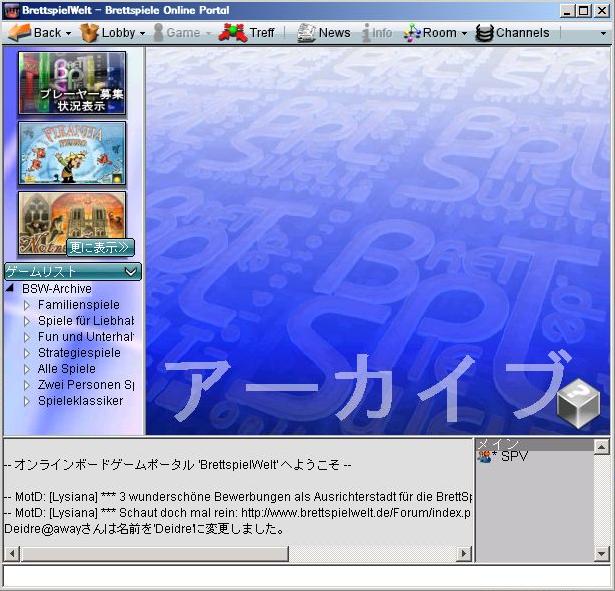
Task: Expand the Fun und Unterhaltung node
Action: pyautogui.click(x=27, y=337)
